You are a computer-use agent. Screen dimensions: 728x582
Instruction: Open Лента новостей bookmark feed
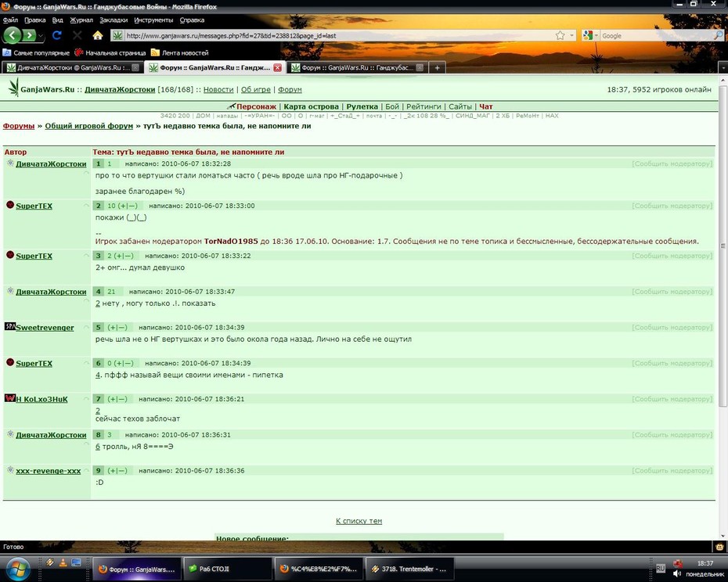pyautogui.click(x=180, y=52)
